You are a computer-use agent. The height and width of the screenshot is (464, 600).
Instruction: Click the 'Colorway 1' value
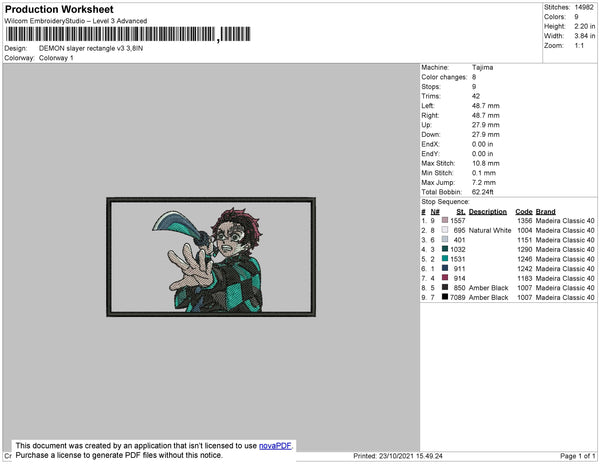[56, 58]
